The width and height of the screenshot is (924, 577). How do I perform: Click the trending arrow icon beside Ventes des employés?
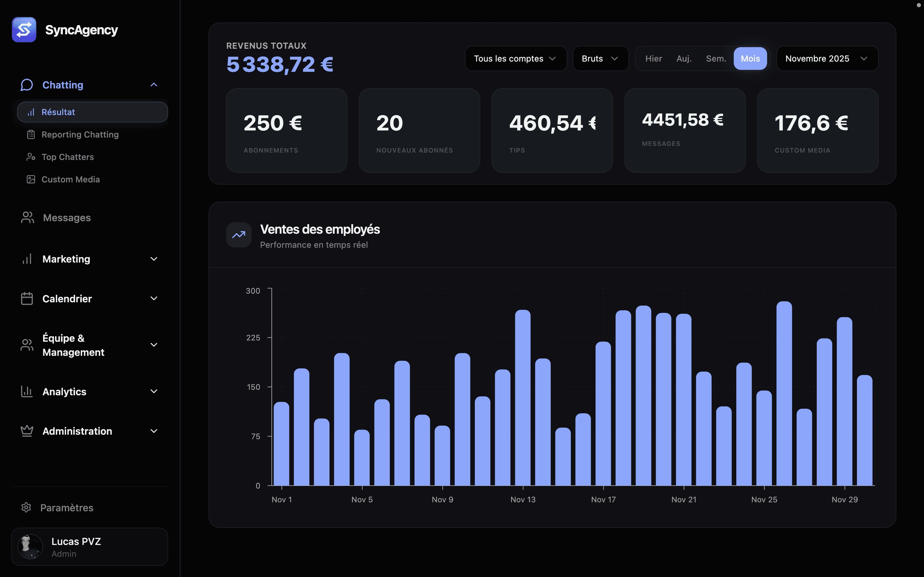click(239, 235)
